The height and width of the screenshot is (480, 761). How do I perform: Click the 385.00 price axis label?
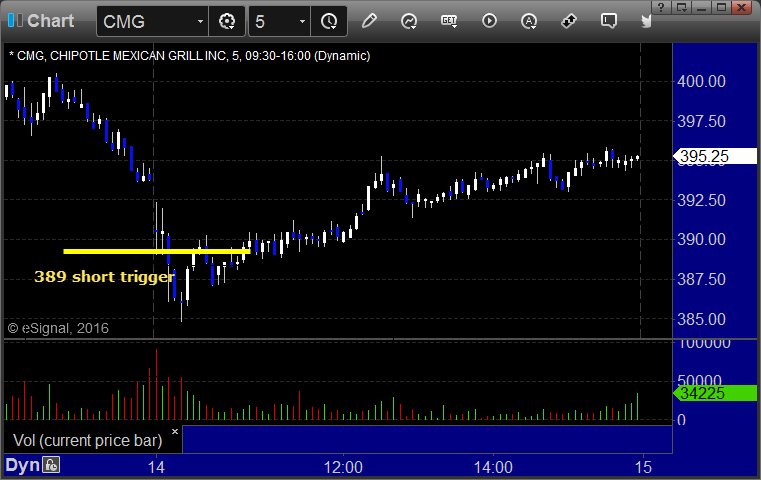701,319
